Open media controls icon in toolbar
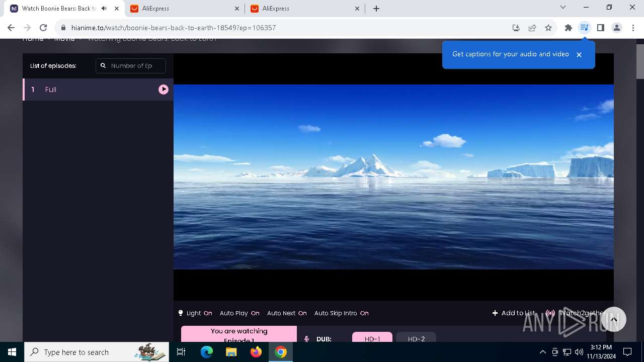The height and width of the screenshot is (362, 644). tap(584, 28)
